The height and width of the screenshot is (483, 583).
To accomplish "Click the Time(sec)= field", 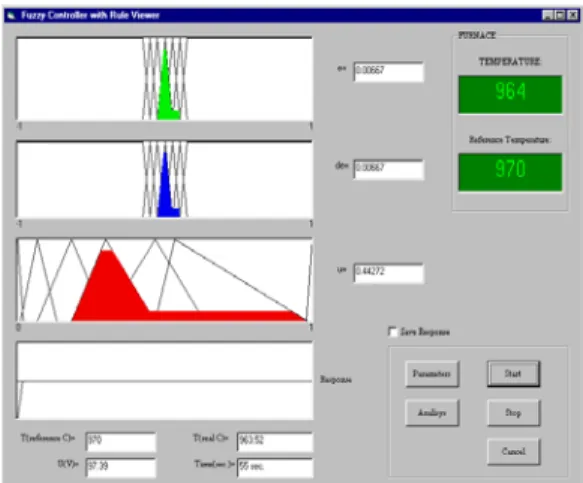I will point(275,467).
